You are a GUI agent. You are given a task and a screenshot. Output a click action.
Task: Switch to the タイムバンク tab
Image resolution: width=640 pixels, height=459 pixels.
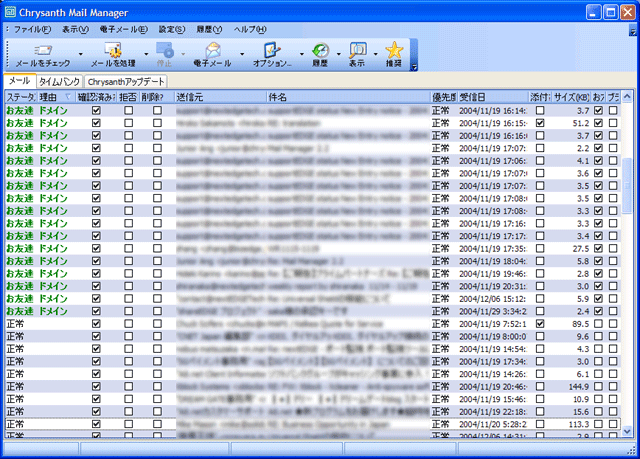pyautogui.click(x=60, y=82)
